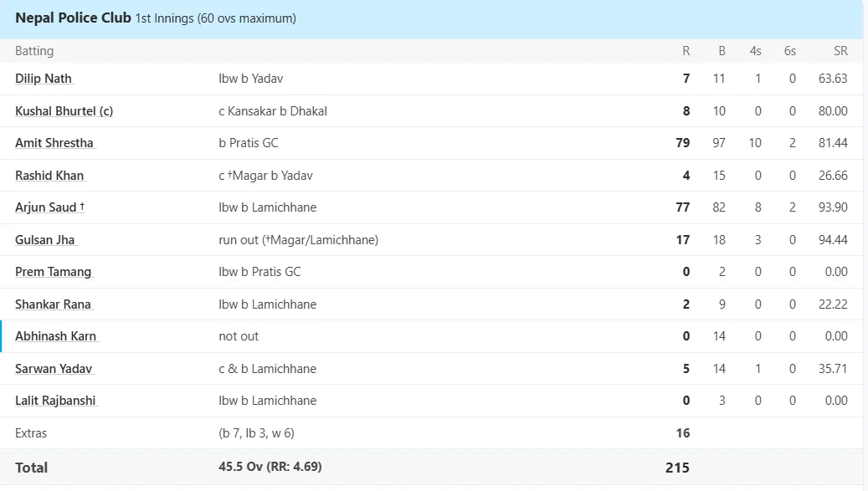Screen dimensions: 868x491
Task: Click Amit Shrestha's dismissal text b Pratis GC
Action: tap(249, 143)
